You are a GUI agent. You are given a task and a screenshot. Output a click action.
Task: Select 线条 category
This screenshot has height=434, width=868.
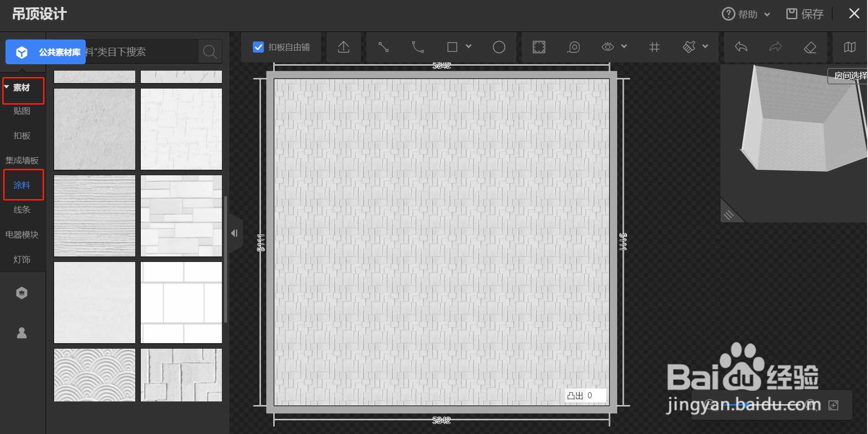22,210
